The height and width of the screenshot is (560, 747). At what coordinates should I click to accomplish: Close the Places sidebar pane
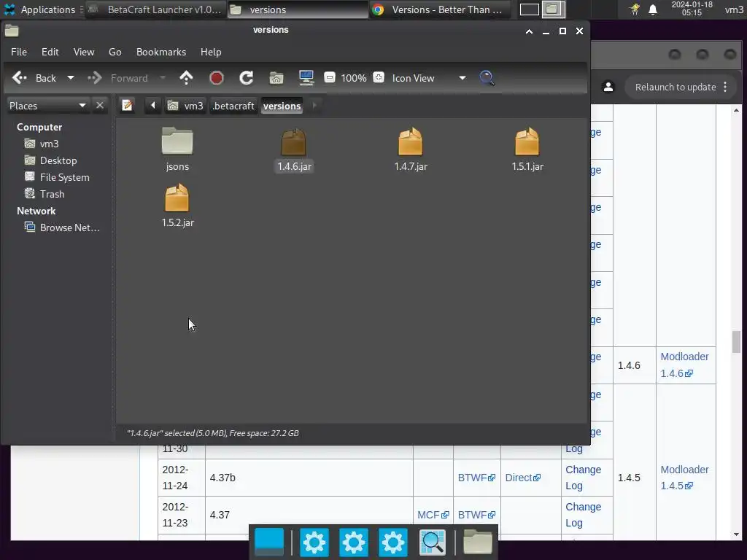pos(99,105)
